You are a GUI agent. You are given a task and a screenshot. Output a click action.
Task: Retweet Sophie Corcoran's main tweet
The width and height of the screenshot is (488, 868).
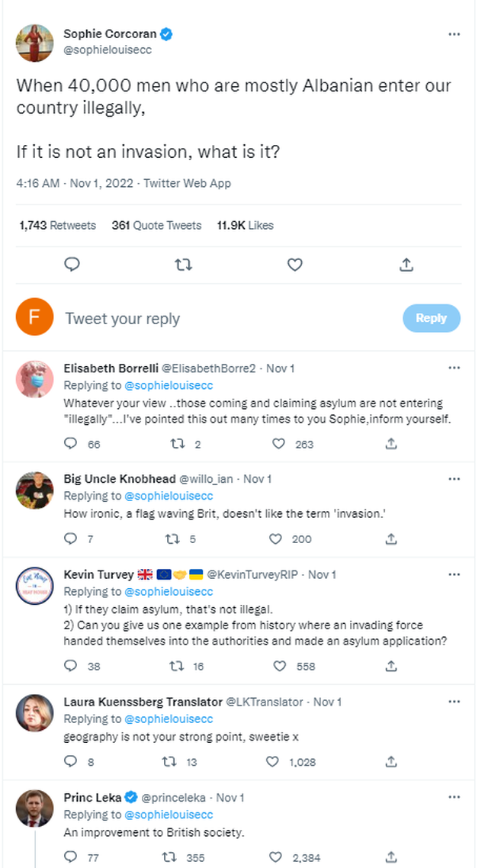(x=184, y=265)
